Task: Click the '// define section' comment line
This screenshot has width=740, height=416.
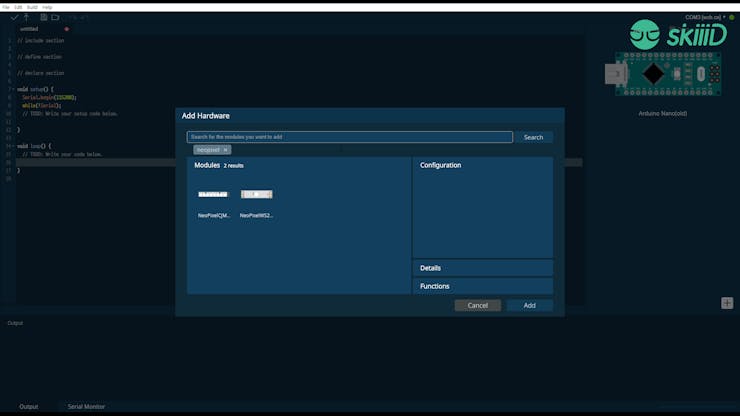Action: (x=40, y=57)
